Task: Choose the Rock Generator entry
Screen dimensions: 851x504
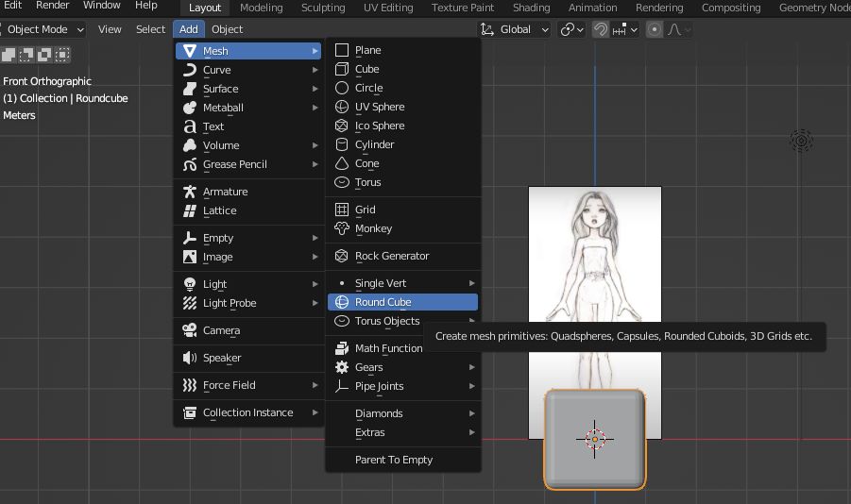Action: point(391,256)
